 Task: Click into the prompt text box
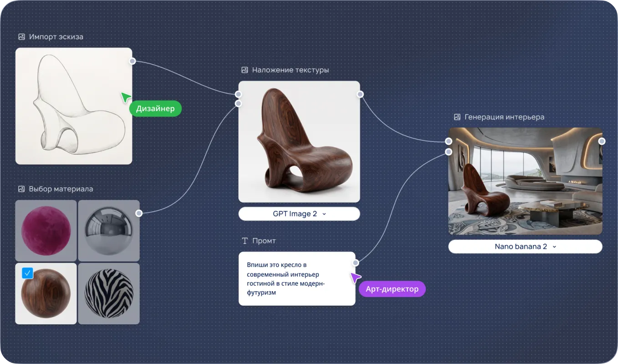297,278
